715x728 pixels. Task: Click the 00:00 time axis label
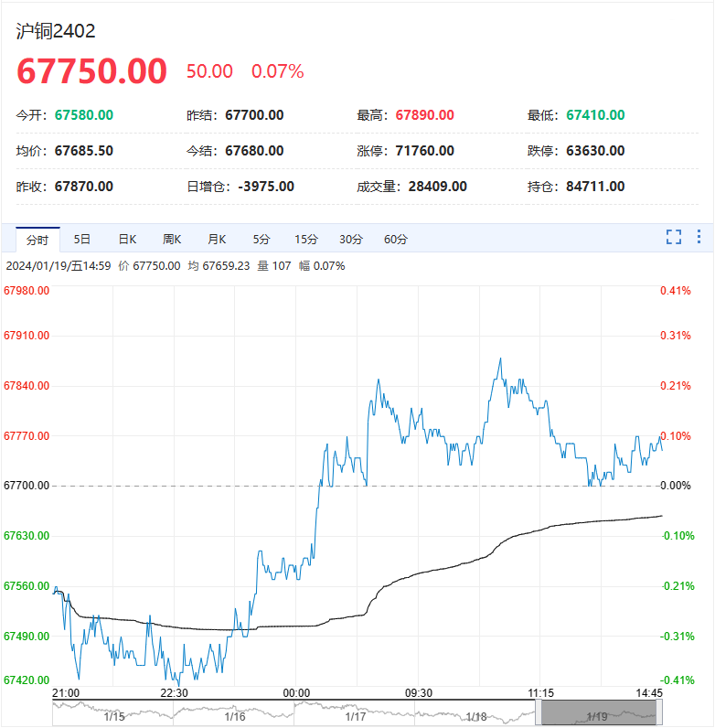(296, 693)
